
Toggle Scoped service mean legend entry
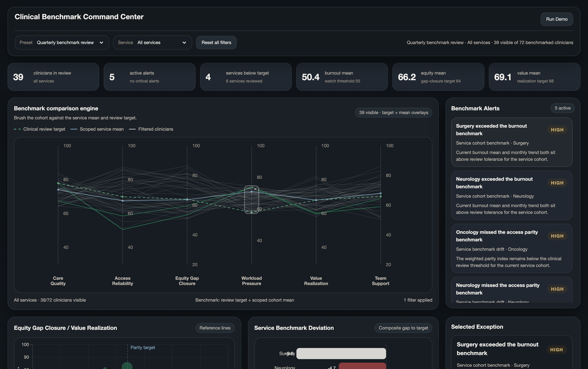point(97,129)
